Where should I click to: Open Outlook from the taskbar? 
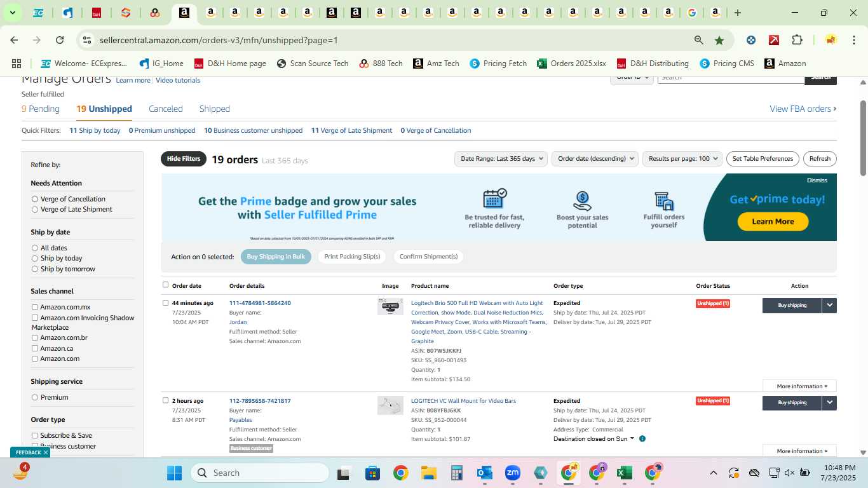pyautogui.click(x=485, y=473)
